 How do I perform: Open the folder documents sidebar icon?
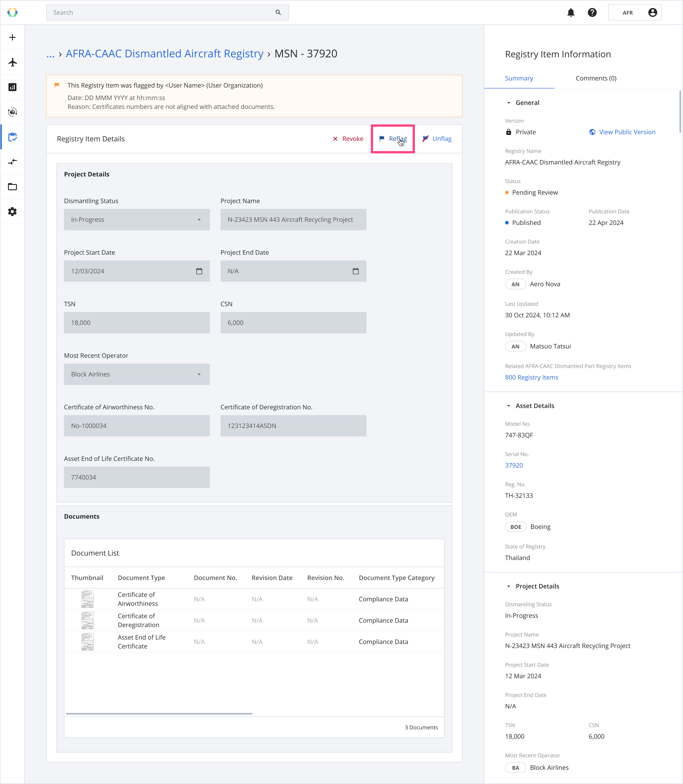(x=12, y=187)
